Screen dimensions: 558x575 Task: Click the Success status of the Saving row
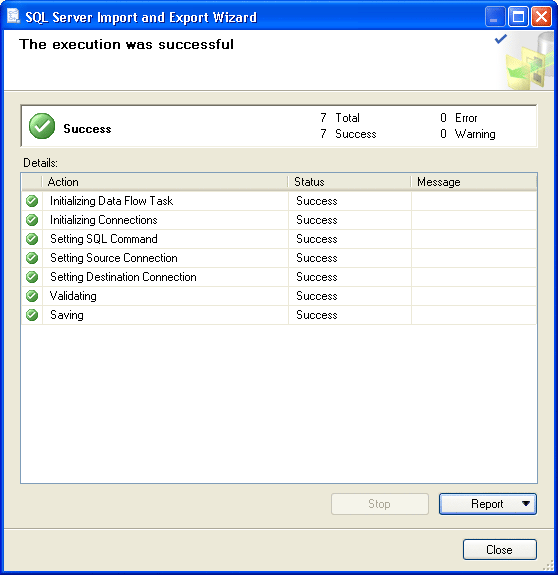(317, 315)
